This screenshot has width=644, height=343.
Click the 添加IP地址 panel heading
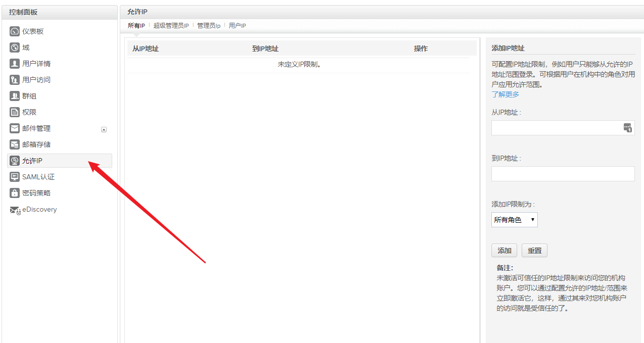click(508, 48)
